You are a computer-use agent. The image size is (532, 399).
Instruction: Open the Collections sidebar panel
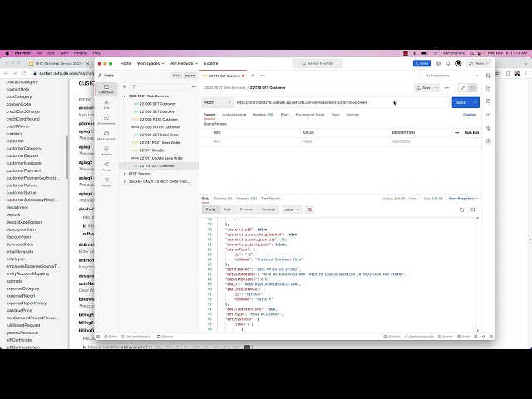point(106,89)
